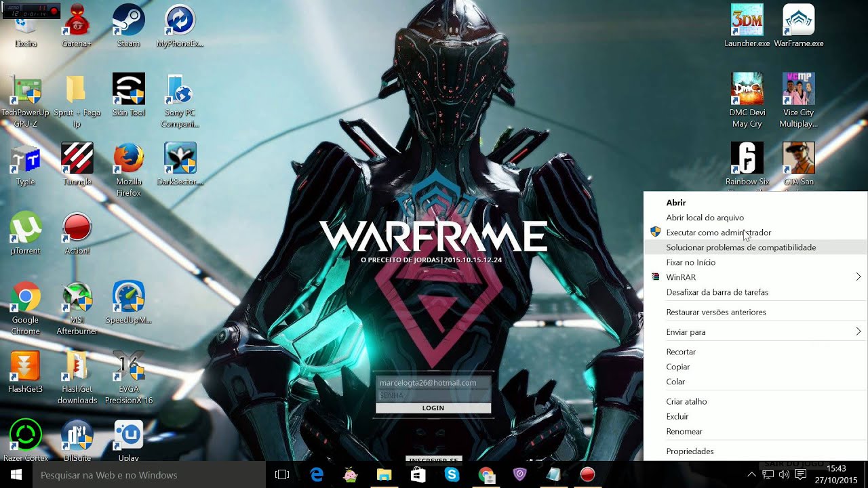Viewport: 868px width, 488px height.
Task: Choose Copiar in context menu
Action: point(755,367)
